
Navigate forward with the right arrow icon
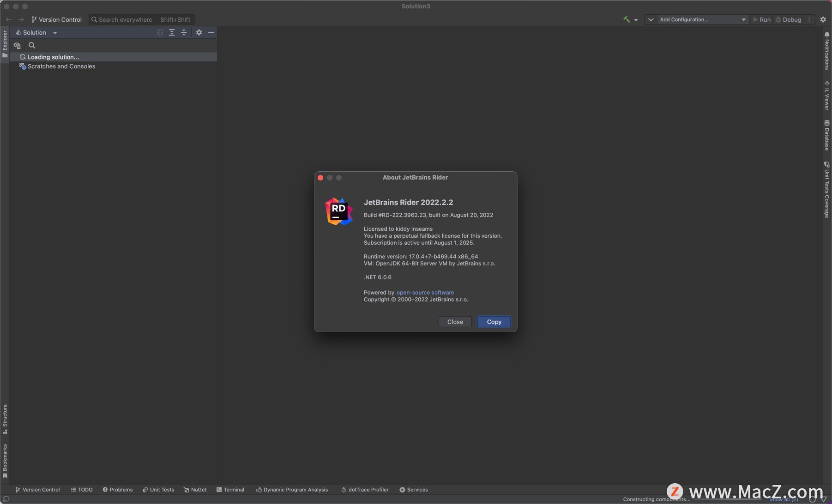point(21,19)
